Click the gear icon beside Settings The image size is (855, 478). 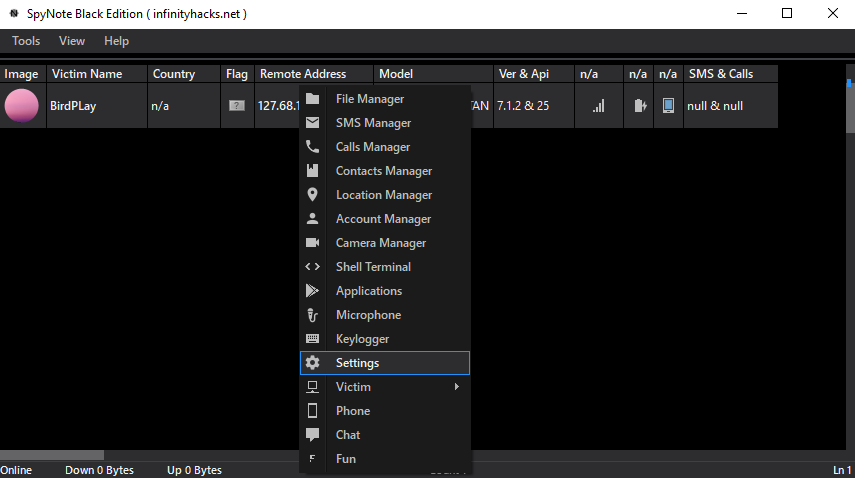click(313, 363)
